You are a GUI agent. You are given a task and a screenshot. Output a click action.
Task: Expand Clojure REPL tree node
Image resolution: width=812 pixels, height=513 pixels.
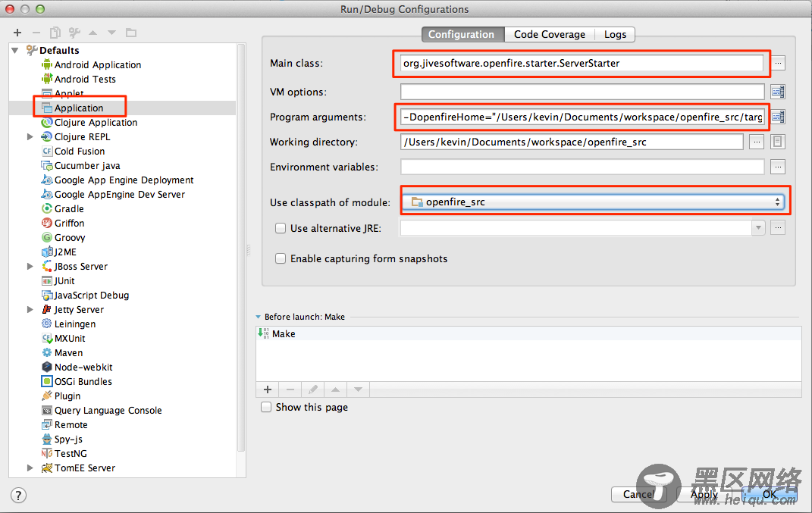click(30, 136)
